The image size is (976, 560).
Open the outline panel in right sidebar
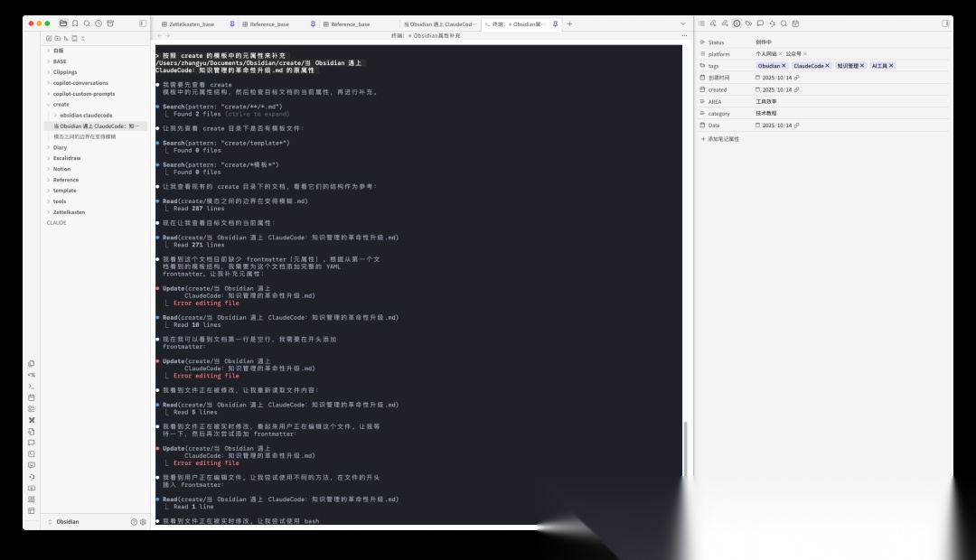click(x=701, y=23)
